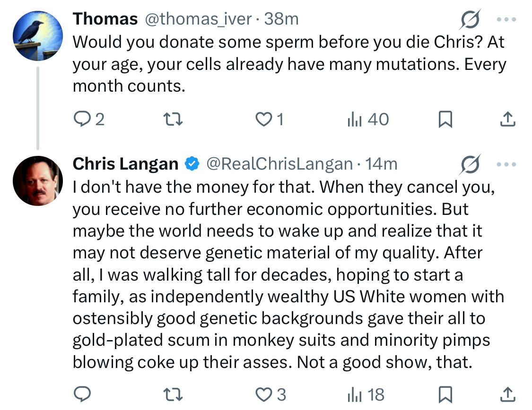The width and height of the screenshot is (532, 410).
Task: Open replies on Thomas's tweet
Action: 89,120
